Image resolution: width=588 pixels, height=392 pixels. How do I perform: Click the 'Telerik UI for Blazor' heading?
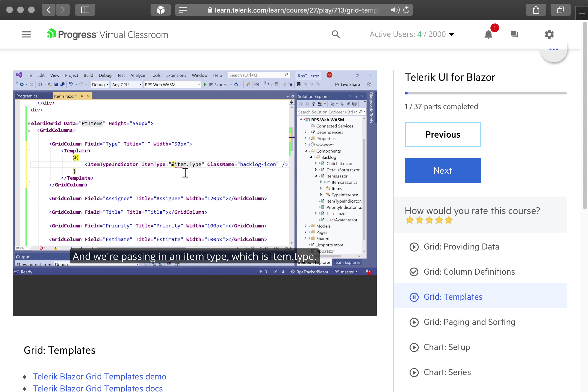tap(450, 77)
